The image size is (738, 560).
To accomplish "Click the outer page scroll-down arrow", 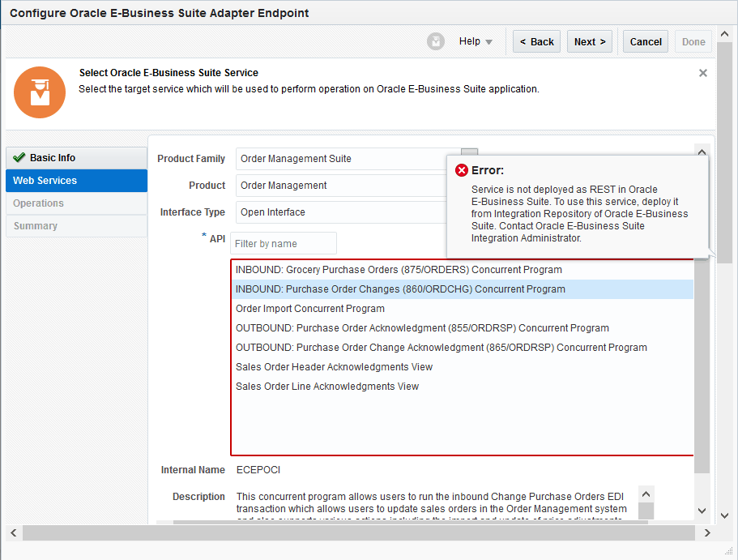I will 725,515.
